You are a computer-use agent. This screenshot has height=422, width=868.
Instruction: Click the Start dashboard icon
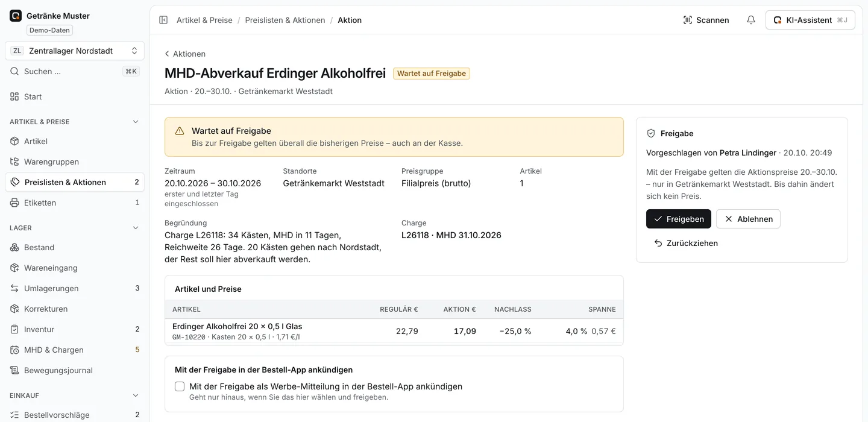[x=14, y=96]
